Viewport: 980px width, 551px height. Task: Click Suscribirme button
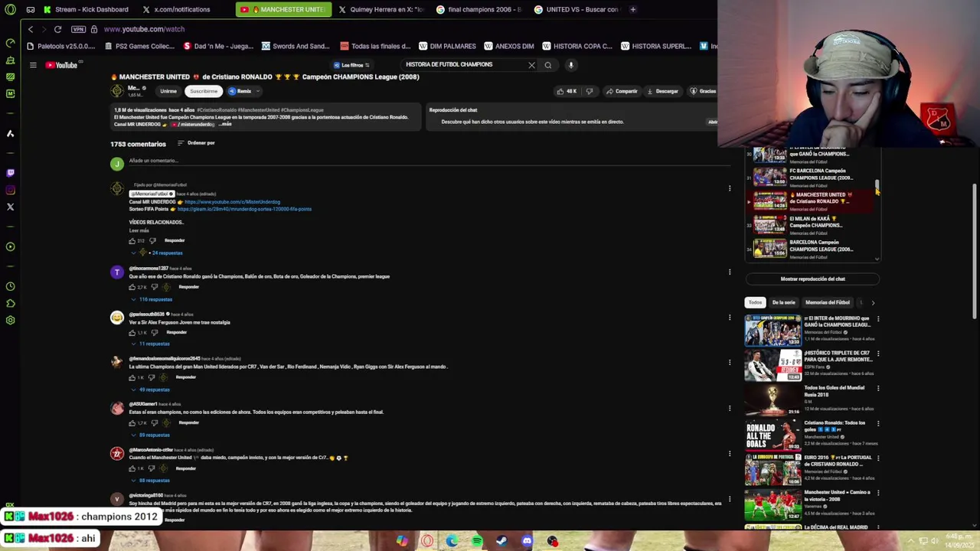[204, 91]
